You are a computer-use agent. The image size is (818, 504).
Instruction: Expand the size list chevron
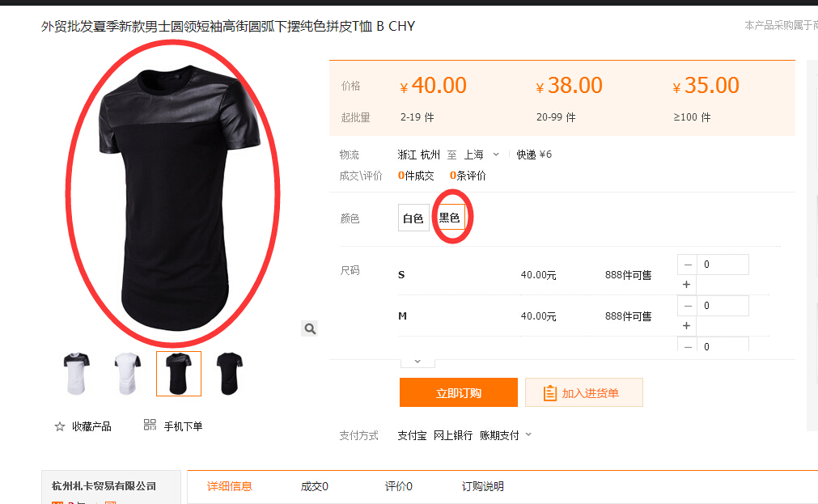pyautogui.click(x=417, y=362)
